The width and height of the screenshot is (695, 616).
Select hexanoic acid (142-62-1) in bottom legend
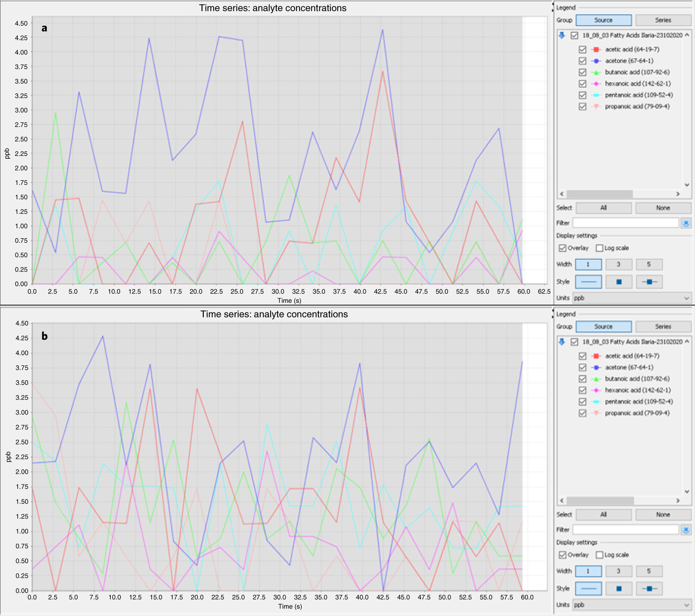click(638, 390)
